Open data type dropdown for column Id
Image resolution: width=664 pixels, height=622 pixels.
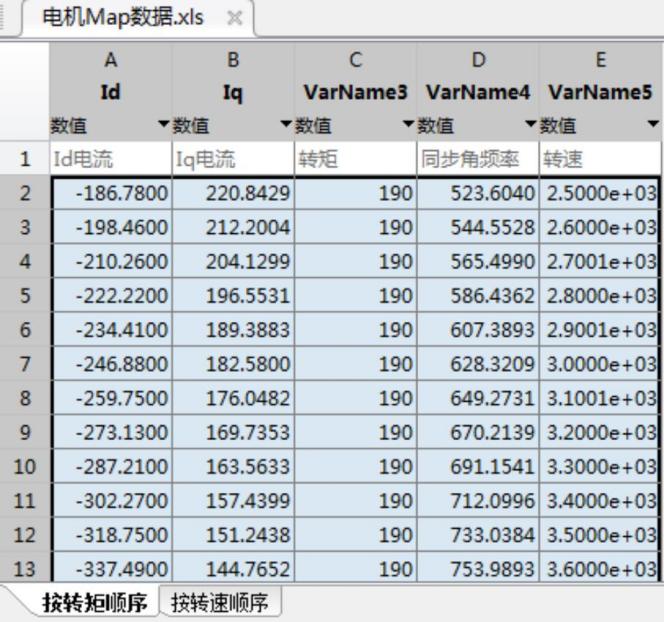click(x=164, y=124)
